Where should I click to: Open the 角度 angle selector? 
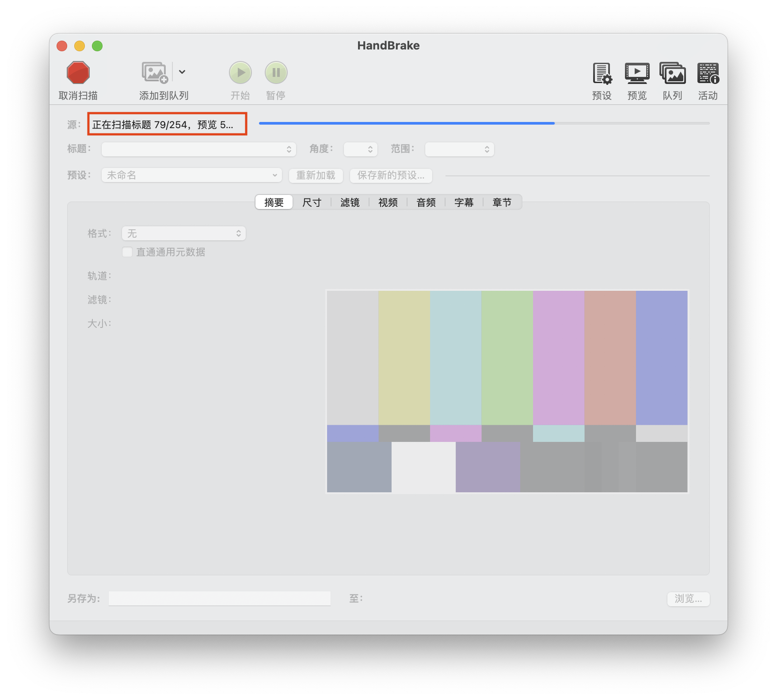(x=360, y=149)
